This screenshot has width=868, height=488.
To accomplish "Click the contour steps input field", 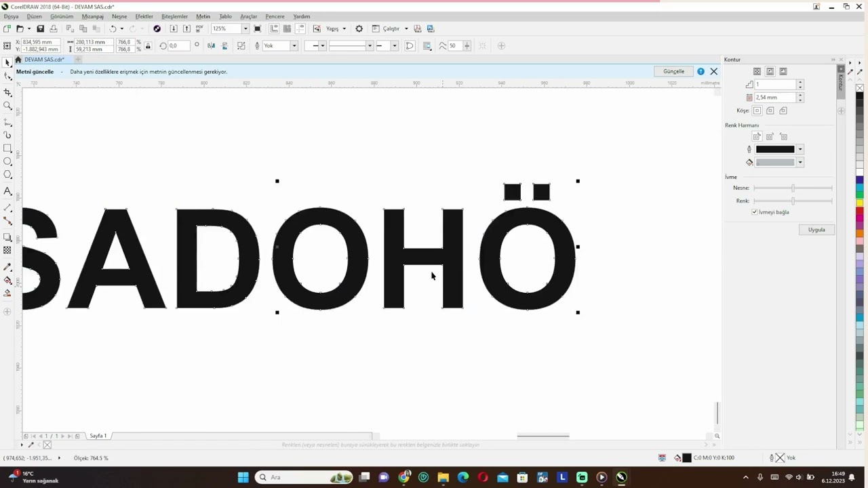I will [775, 85].
